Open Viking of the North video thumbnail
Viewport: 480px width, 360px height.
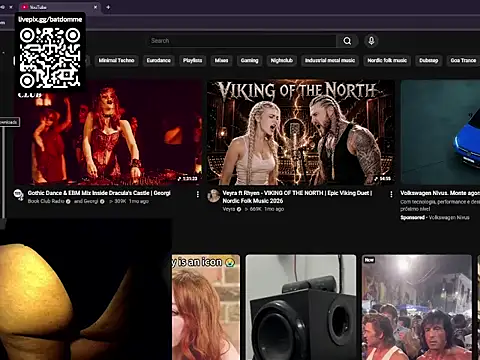tap(301, 132)
